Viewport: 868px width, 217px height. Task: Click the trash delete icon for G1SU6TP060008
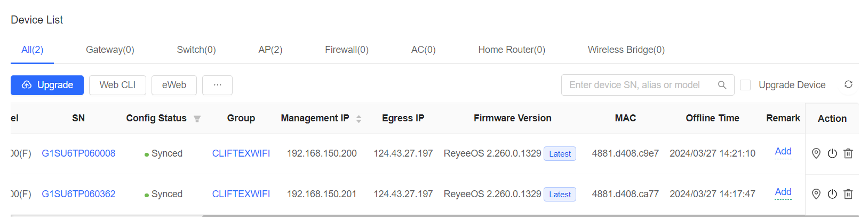[848, 153]
